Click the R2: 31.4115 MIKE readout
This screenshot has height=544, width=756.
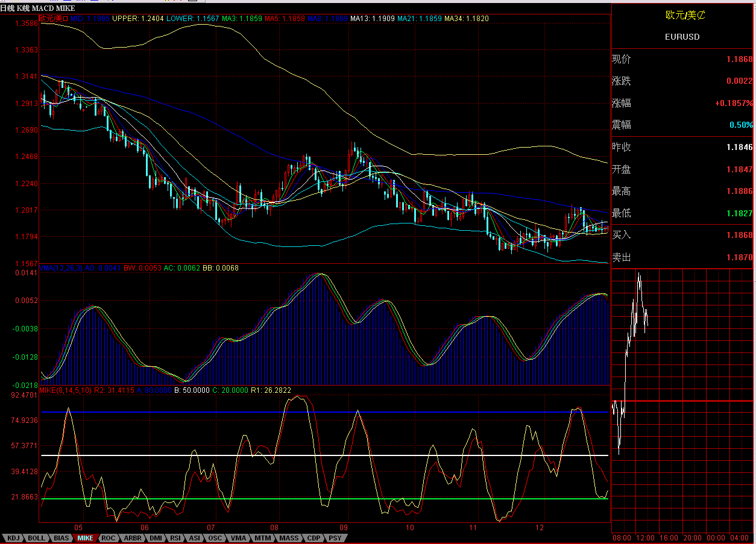[113, 390]
